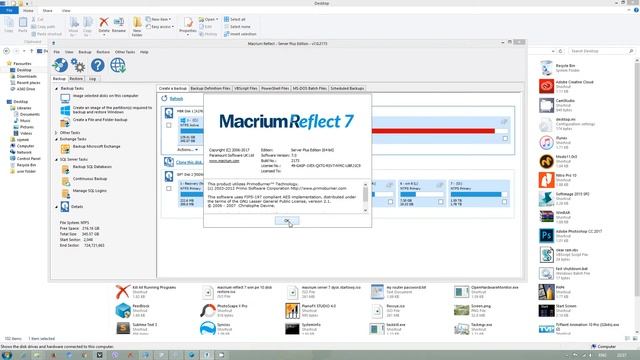Expand the Other Tasks section
Viewport: 640px width, 360px height.
click(x=56, y=133)
